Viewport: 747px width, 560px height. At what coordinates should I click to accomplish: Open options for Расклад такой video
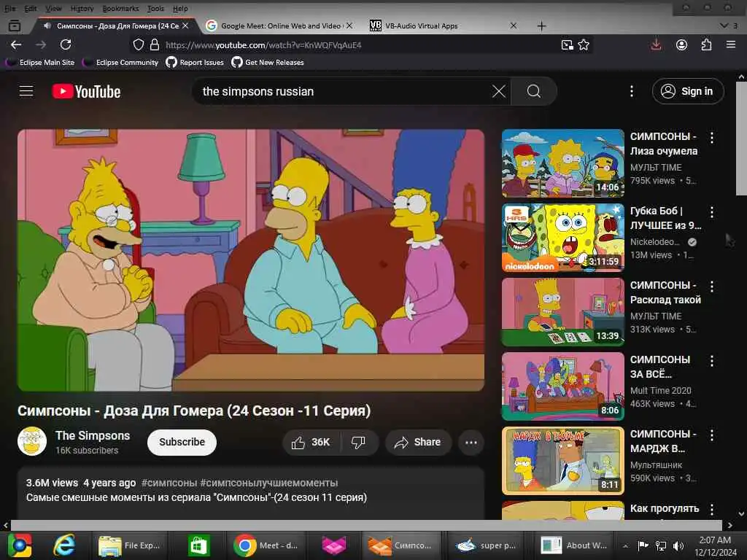712,287
